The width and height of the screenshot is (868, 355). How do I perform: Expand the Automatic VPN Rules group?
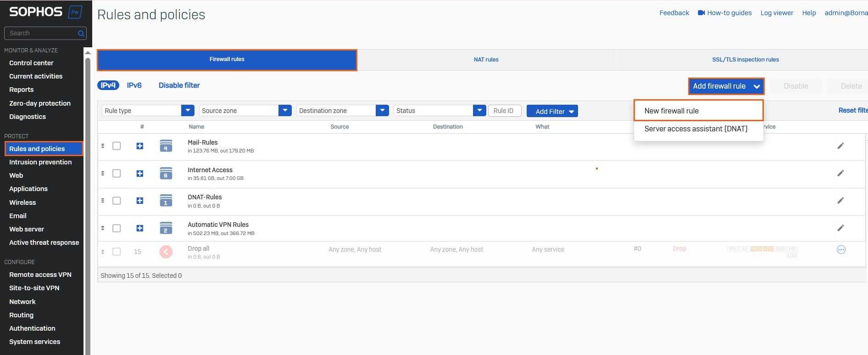coord(140,228)
